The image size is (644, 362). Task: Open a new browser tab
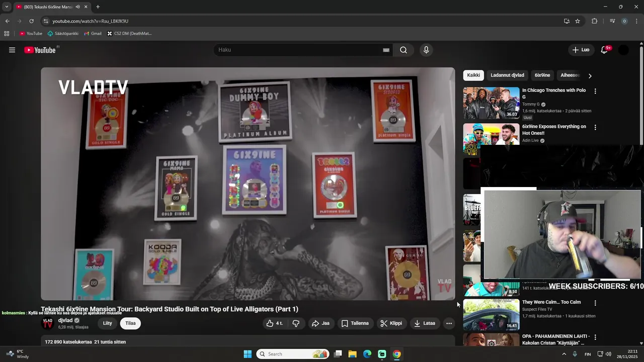[x=98, y=7]
